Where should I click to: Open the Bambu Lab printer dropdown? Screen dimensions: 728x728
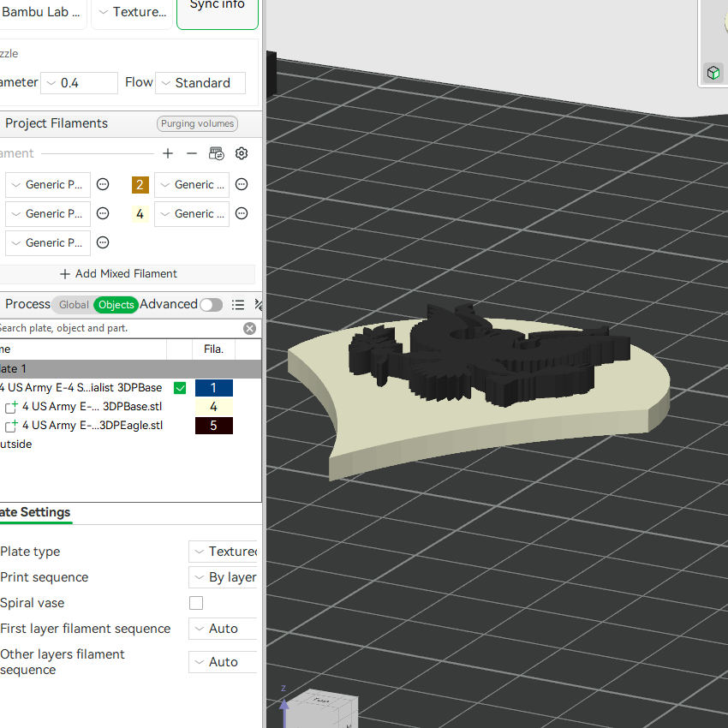click(x=42, y=12)
